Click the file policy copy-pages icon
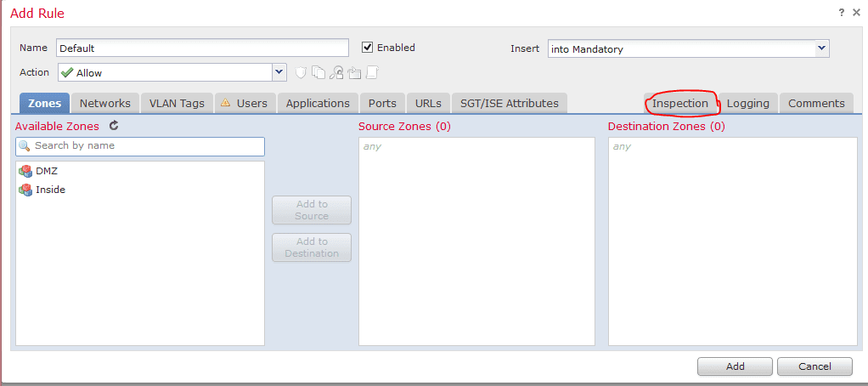The width and height of the screenshot is (868, 386). pos(318,72)
